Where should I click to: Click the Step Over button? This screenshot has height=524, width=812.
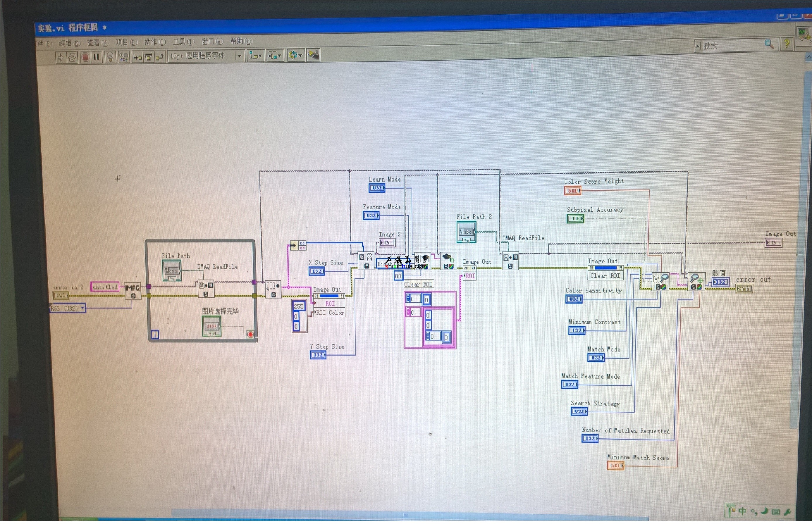[x=149, y=56]
